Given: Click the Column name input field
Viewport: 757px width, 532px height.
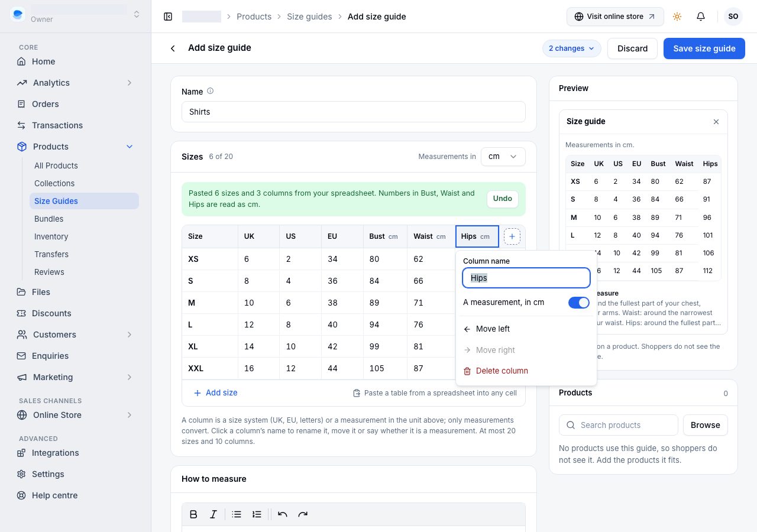Looking at the screenshot, I should click(x=526, y=278).
